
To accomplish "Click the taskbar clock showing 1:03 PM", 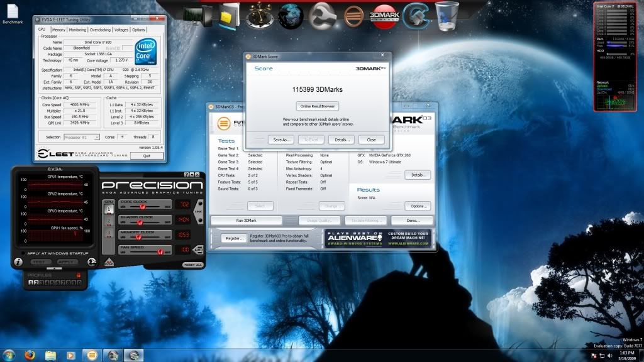I will coord(627,356).
